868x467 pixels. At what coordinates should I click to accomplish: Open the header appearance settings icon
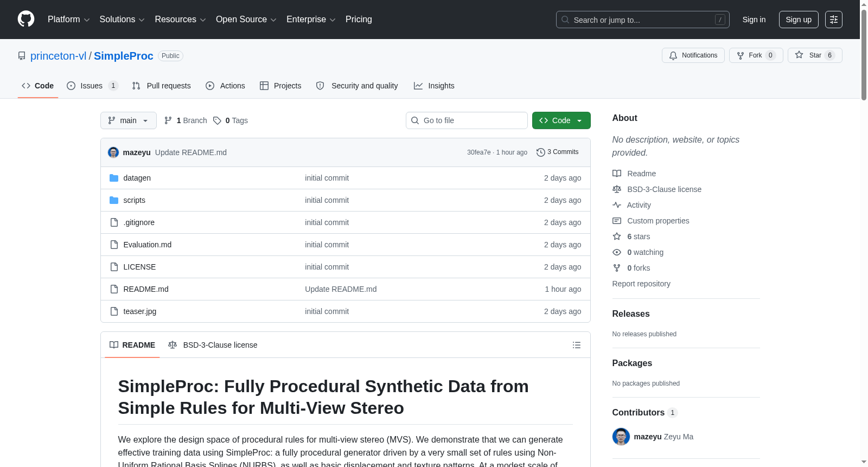pyautogui.click(x=834, y=20)
